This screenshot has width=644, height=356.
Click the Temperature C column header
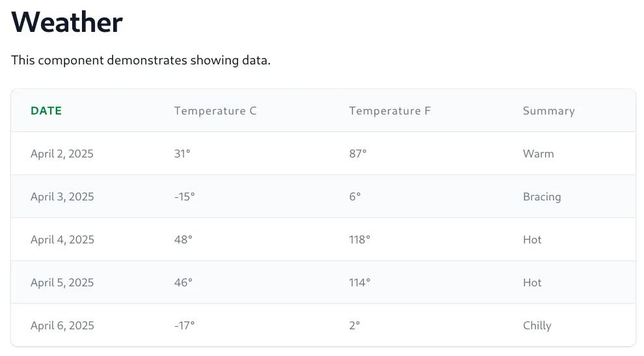(215, 111)
